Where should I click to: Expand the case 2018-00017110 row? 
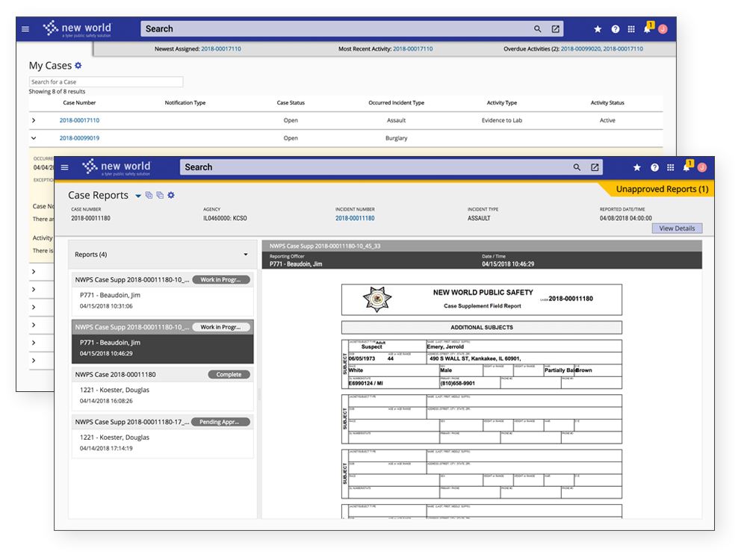pyautogui.click(x=34, y=120)
